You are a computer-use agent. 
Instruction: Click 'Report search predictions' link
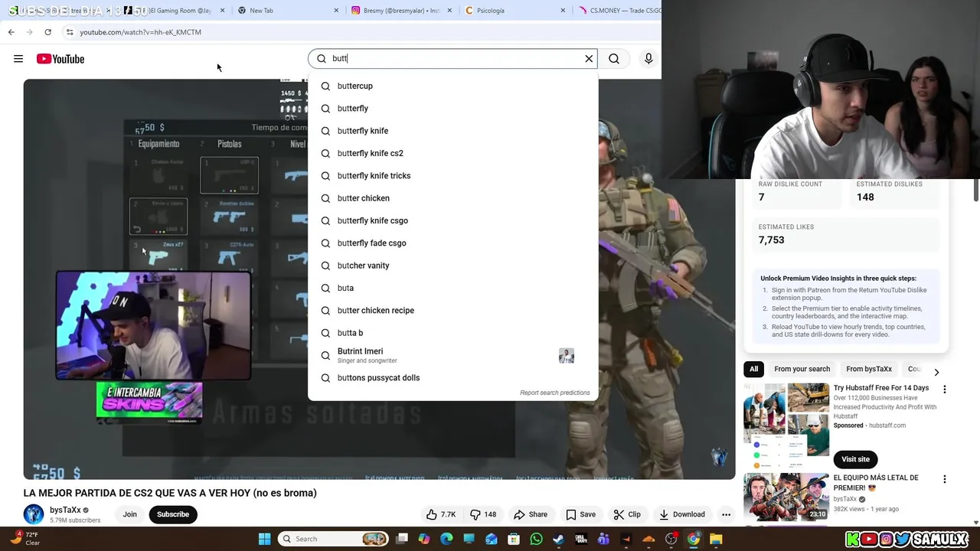point(555,393)
